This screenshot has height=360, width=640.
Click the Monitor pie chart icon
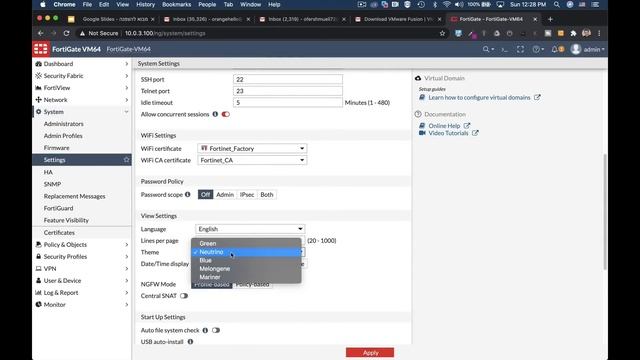point(38,304)
